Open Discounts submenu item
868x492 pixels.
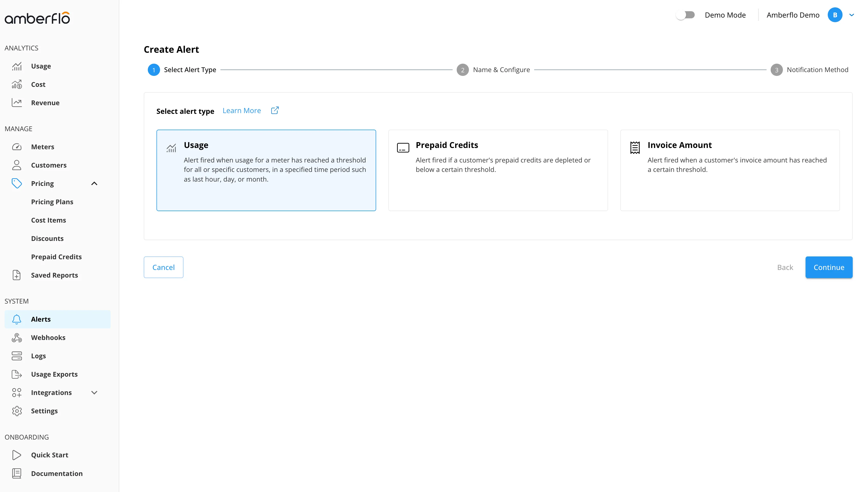[47, 239]
